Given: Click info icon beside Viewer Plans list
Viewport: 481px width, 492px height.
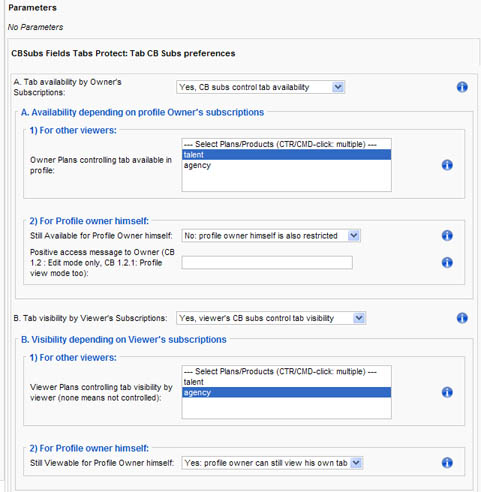Looking at the screenshot, I should 447,392.
